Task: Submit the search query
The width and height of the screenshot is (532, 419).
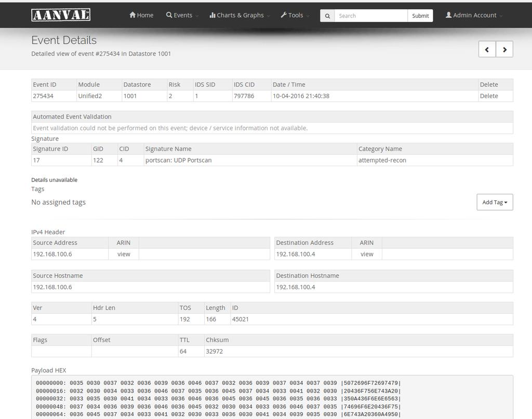Action: (x=420, y=16)
